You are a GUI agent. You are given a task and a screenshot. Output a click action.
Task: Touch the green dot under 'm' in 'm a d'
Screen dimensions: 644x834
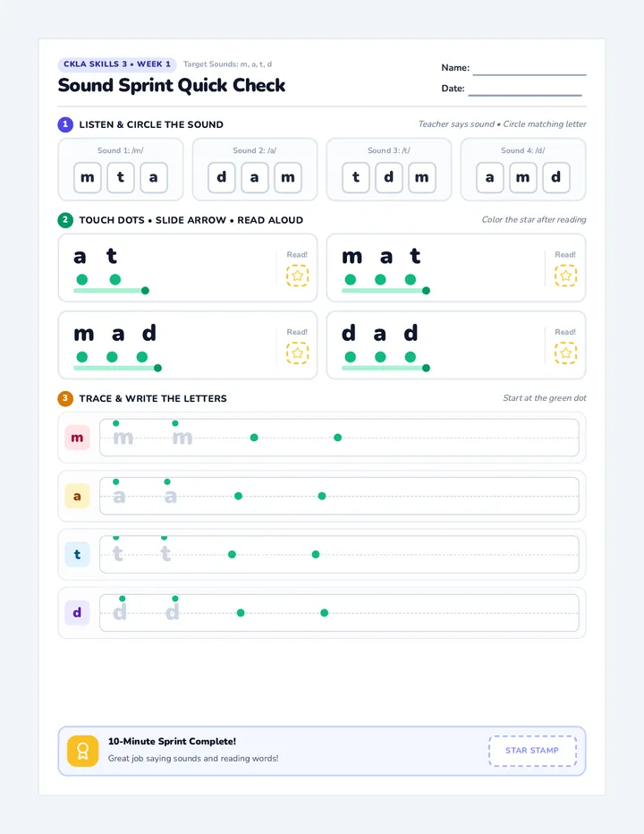pos(82,357)
